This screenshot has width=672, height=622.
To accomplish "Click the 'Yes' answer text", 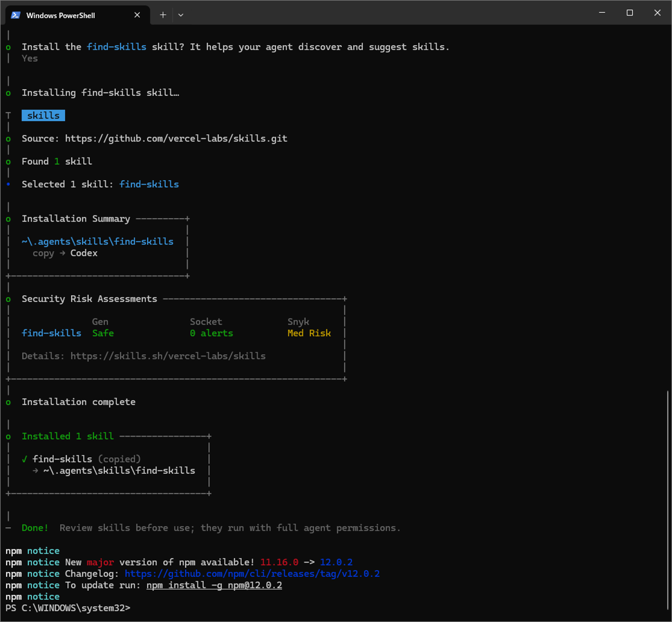I will click(x=30, y=58).
